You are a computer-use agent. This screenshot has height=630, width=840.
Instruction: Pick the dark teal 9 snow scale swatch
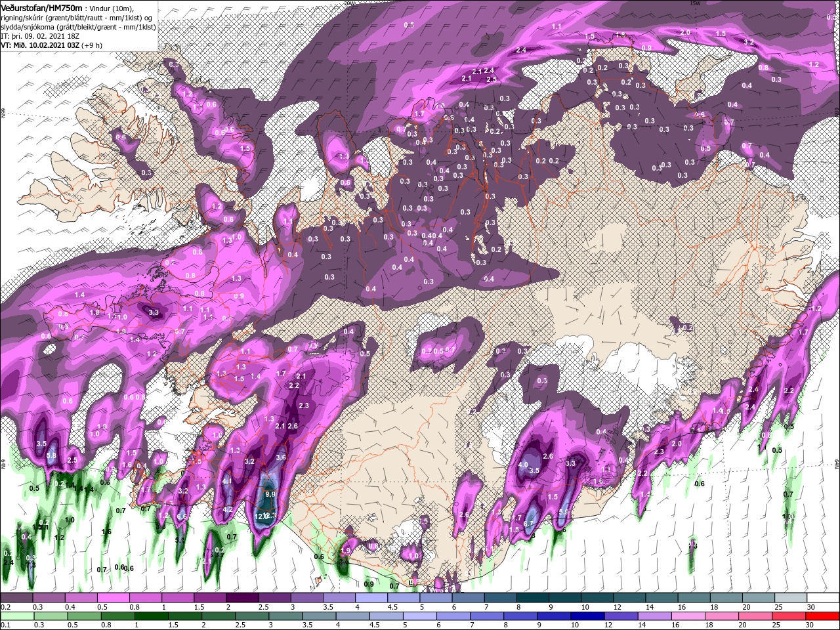coord(565,597)
